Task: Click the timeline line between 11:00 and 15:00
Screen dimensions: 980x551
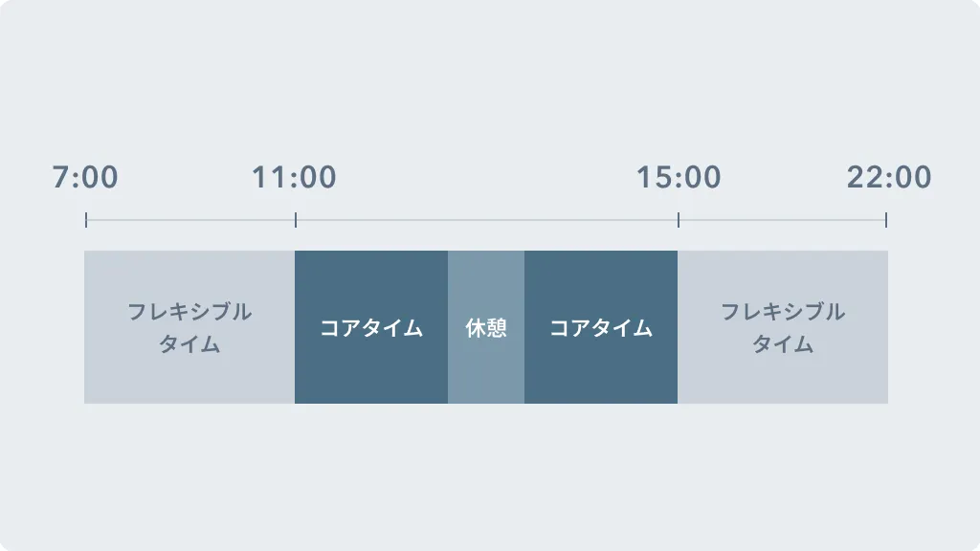Action: coord(487,220)
